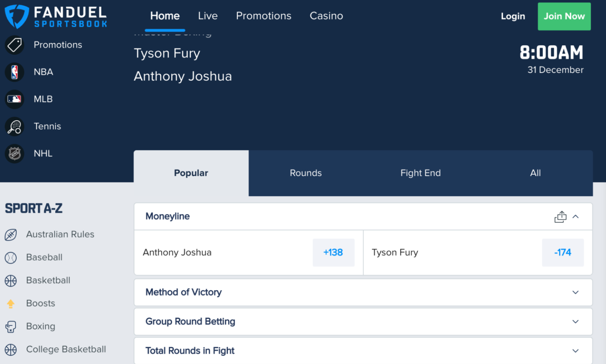
Task: Expand Method of Victory market
Action: [x=576, y=292]
